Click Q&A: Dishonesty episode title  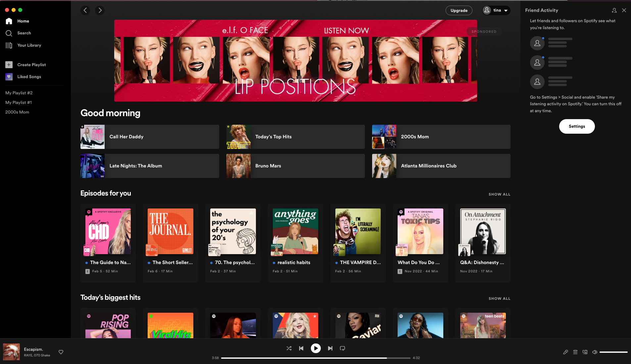[x=482, y=262]
